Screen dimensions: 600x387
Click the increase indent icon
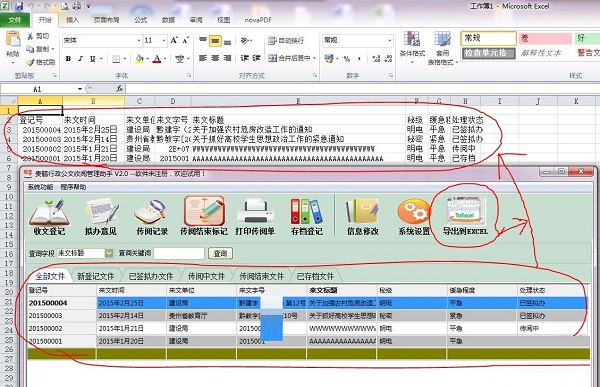pyautogui.click(x=256, y=58)
